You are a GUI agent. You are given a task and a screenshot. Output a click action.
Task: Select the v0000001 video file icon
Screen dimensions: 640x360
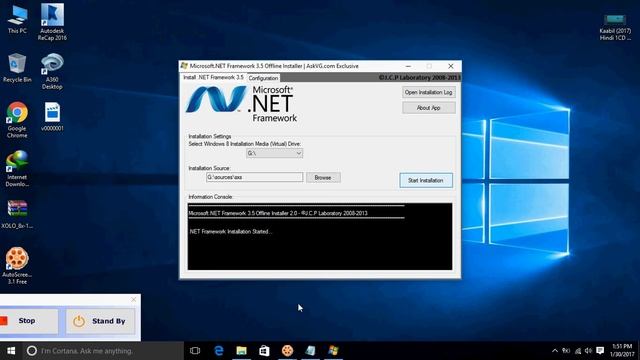52,116
